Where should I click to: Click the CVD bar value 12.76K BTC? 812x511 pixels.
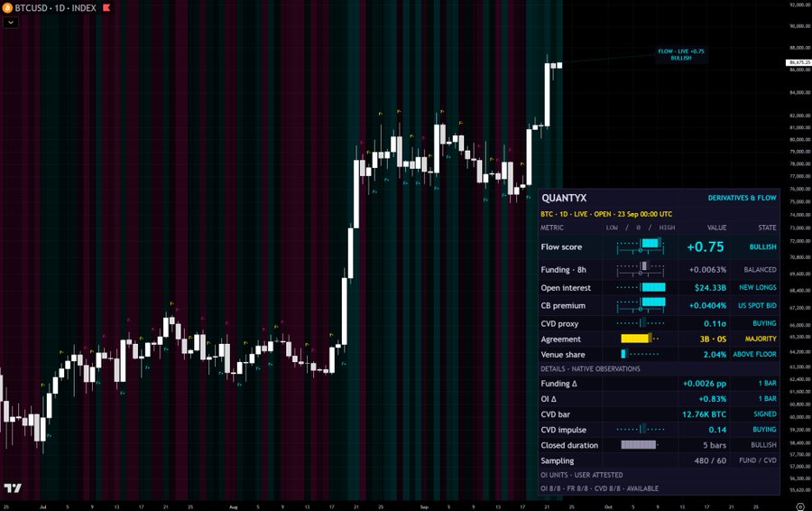click(704, 414)
